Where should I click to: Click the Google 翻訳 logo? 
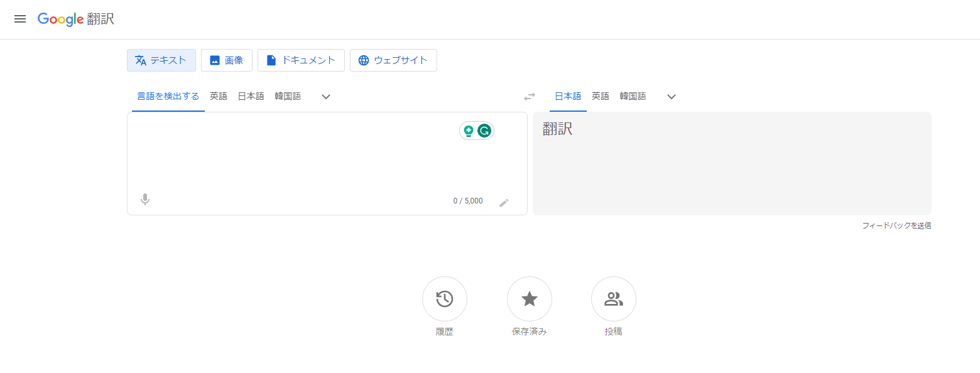(76, 19)
